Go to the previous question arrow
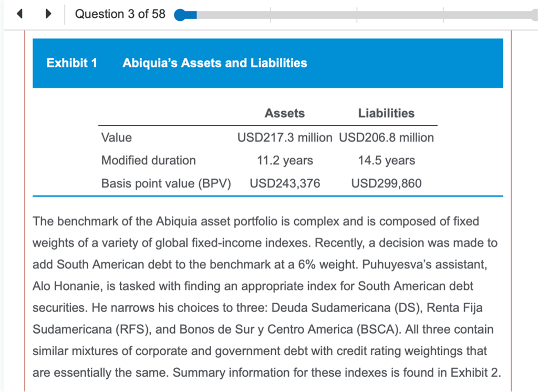This screenshot has width=538, height=392. pyautogui.click(x=19, y=14)
